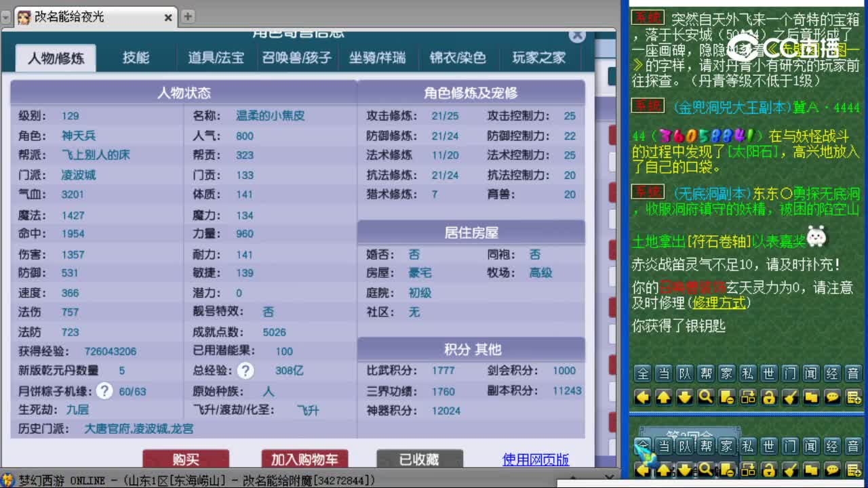868x488 pixels.
Task: Select the 坐骑/祥瑞 tab
Action: [377, 58]
